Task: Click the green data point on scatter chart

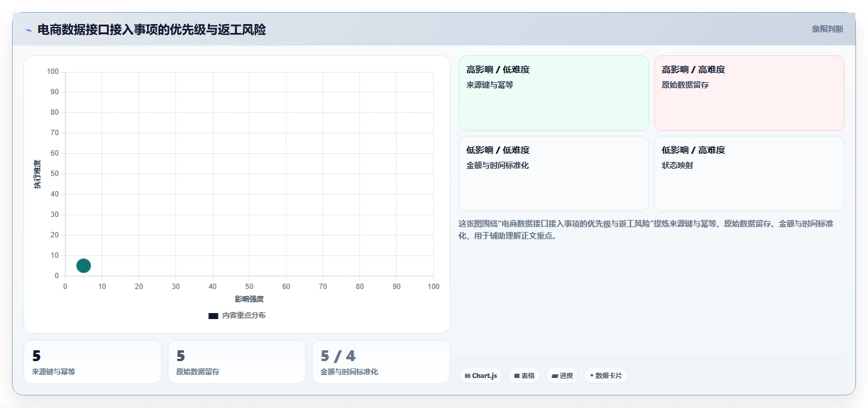Action: pyautogui.click(x=84, y=266)
